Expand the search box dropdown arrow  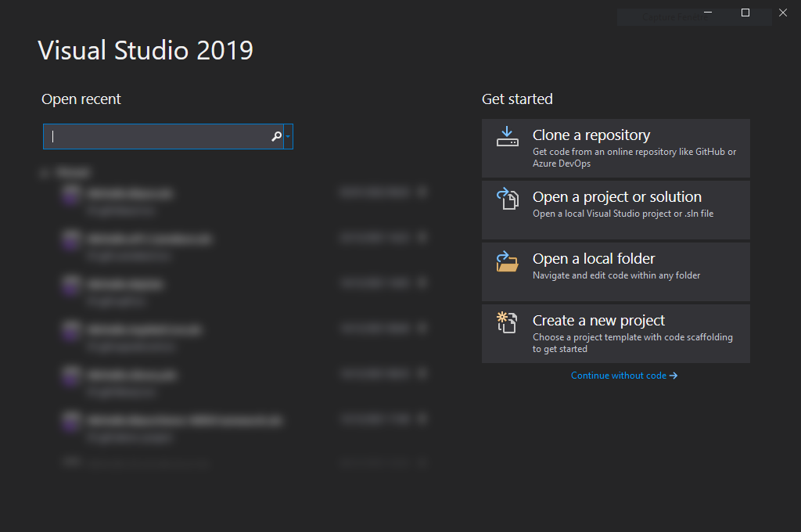click(x=288, y=136)
